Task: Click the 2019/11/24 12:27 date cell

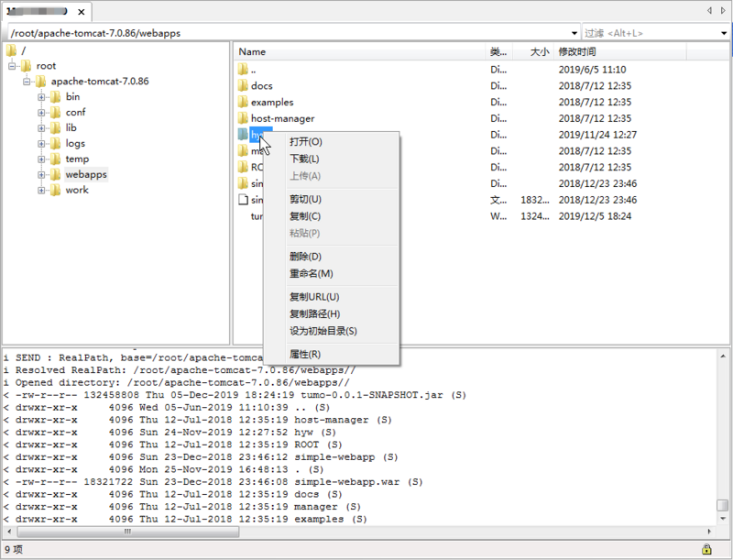Action: click(597, 135)
